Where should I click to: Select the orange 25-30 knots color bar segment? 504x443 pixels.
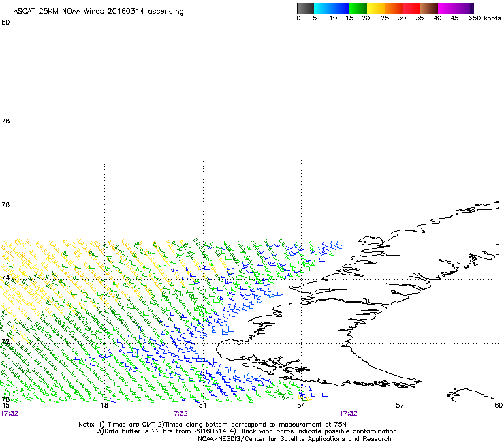(x=394, y=8)
